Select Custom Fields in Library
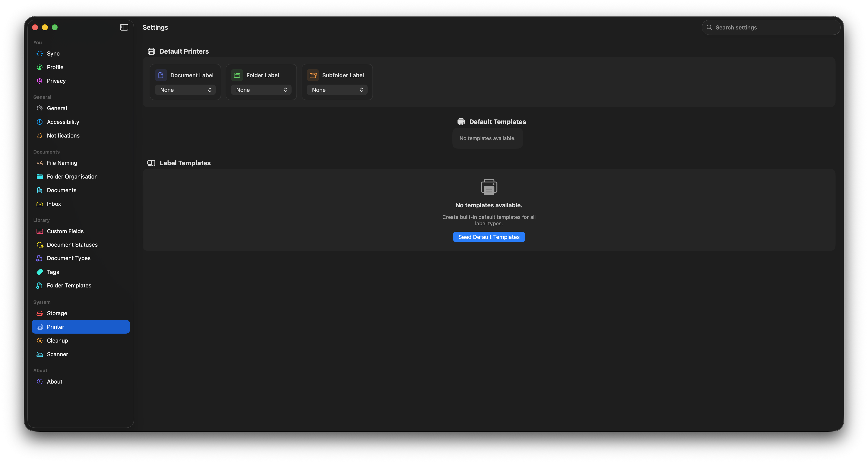Viewport: 868px width, 463px height. [x=65, y=231]
